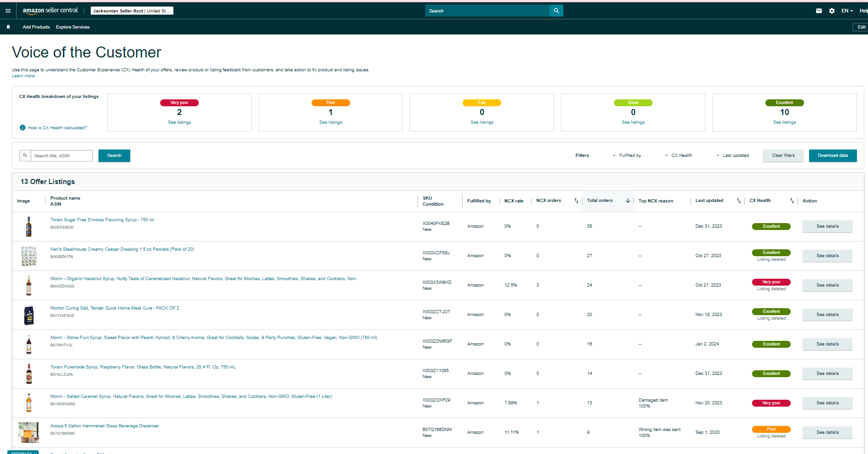Click the Ken's Caesar Dressing product image
Screen dimensions: 868x454
29,256
